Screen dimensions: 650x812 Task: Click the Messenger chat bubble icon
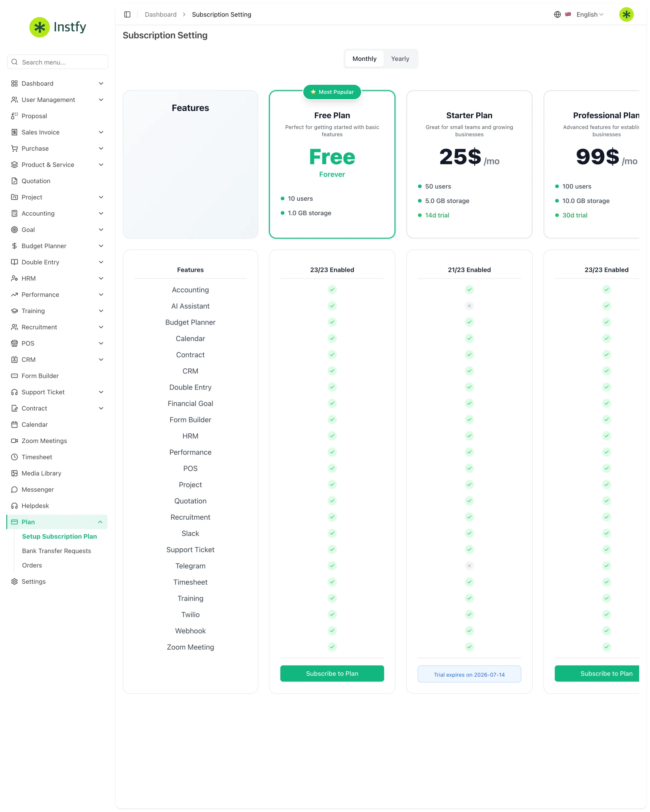tap(14, 489)
